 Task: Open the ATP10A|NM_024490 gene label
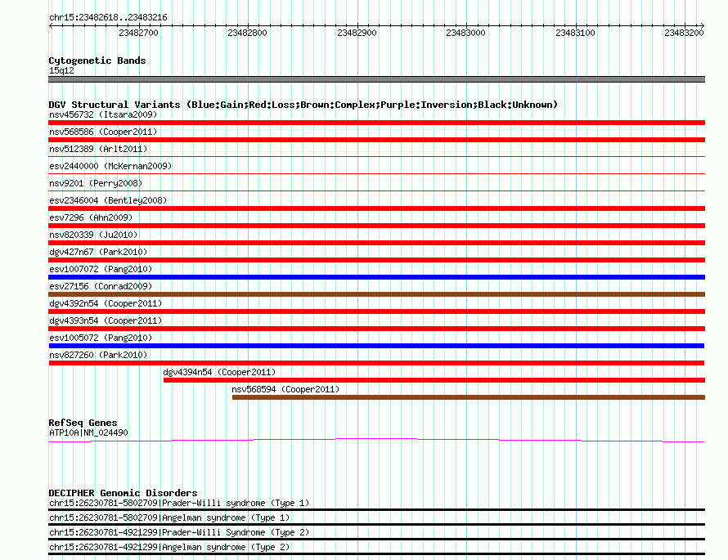[x=88, y=432]
